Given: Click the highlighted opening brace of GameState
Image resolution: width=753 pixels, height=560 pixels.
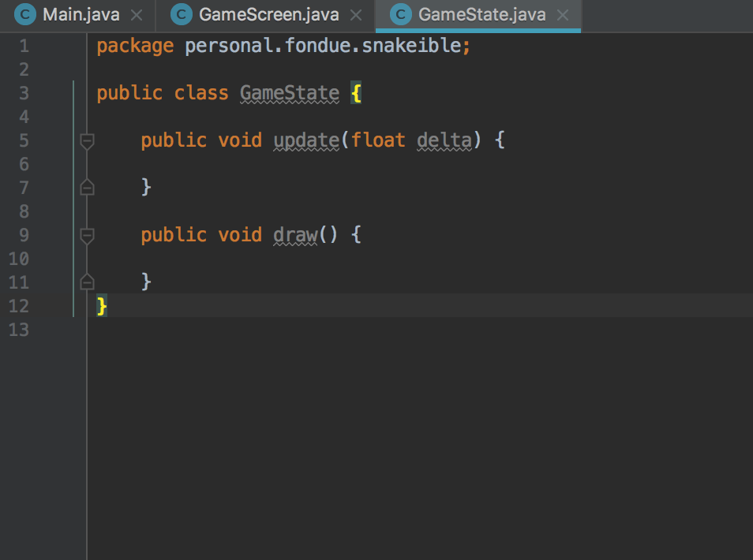Looking at the screenshot, I should (356, 93).
